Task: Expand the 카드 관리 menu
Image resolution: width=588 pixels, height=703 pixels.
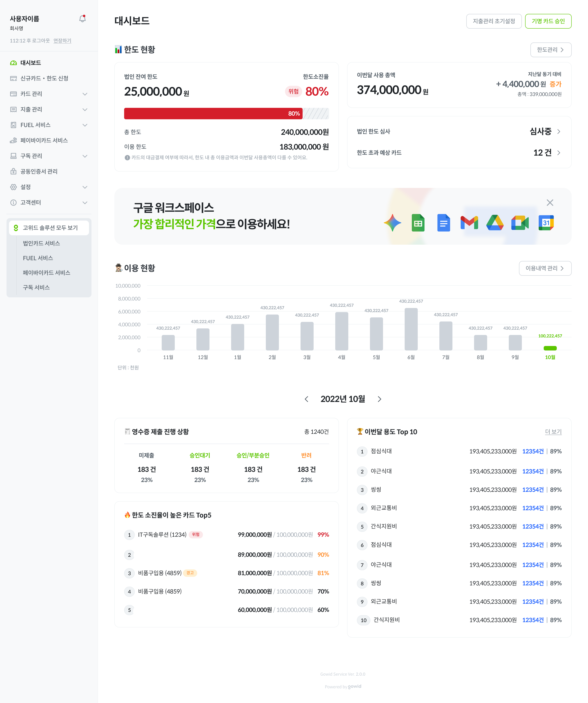Action: [85, 94]
